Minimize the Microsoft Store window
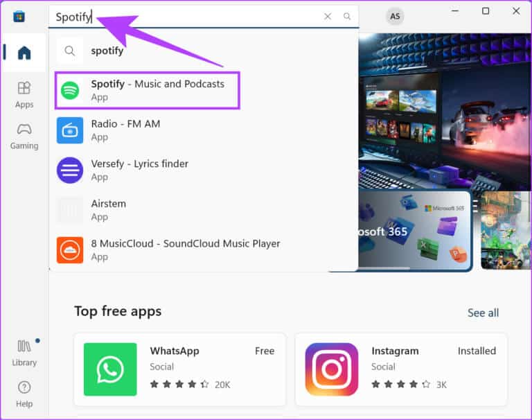The image size is (532, 420). (455, 11)
